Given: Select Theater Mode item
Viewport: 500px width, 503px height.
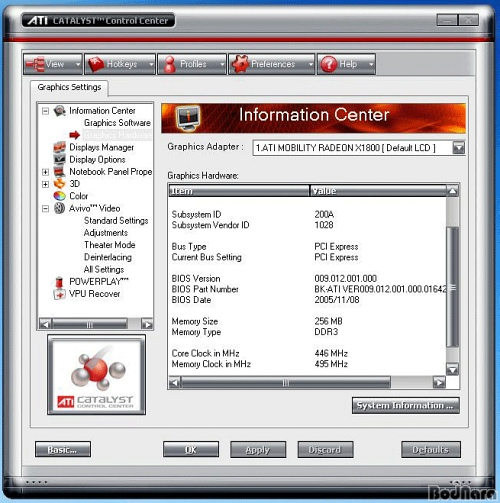Looking at the screenshot, I should (110, 245).
